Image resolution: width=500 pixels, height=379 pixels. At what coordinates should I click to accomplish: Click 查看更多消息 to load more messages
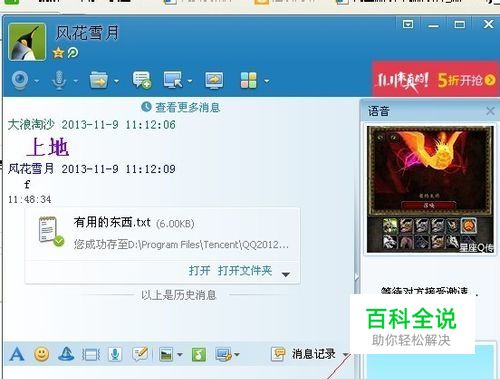click(188, 107)
